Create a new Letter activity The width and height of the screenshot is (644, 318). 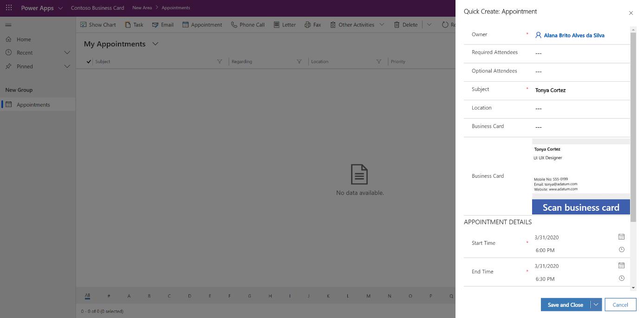point(285,25)
